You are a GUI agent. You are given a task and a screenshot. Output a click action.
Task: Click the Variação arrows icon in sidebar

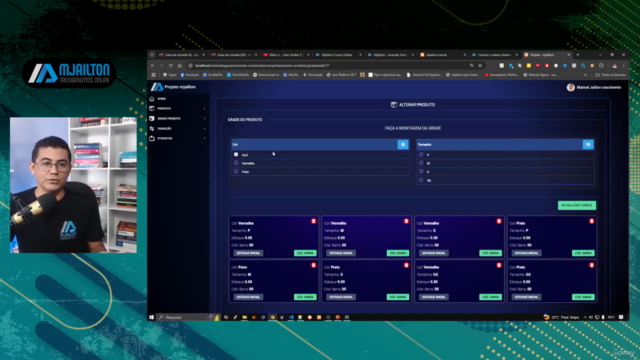[152, 129]
